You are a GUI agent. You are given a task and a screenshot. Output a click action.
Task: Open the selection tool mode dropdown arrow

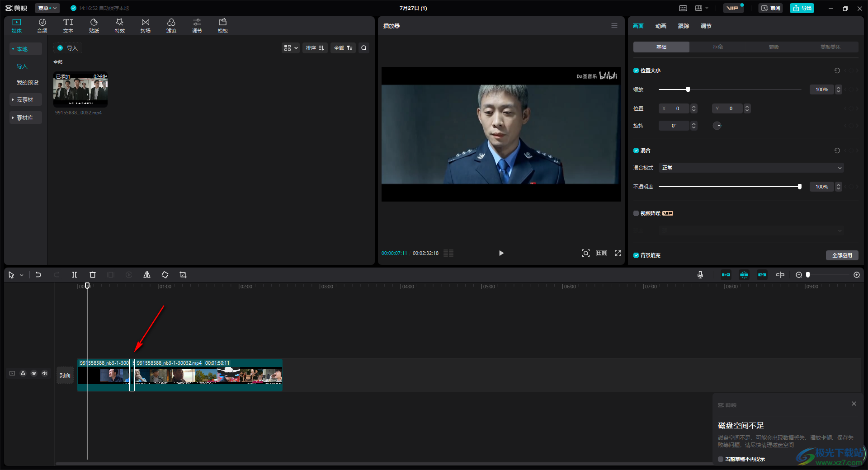21,275
